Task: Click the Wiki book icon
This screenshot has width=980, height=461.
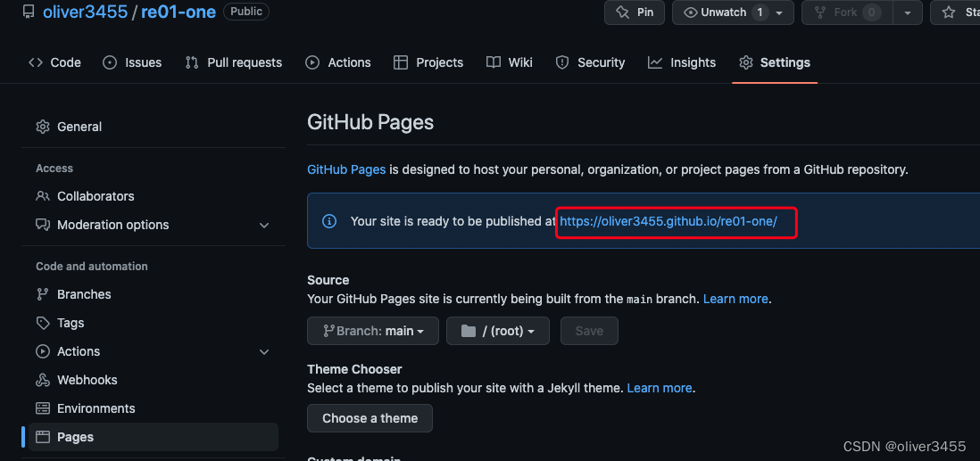Action: [494, 62]
